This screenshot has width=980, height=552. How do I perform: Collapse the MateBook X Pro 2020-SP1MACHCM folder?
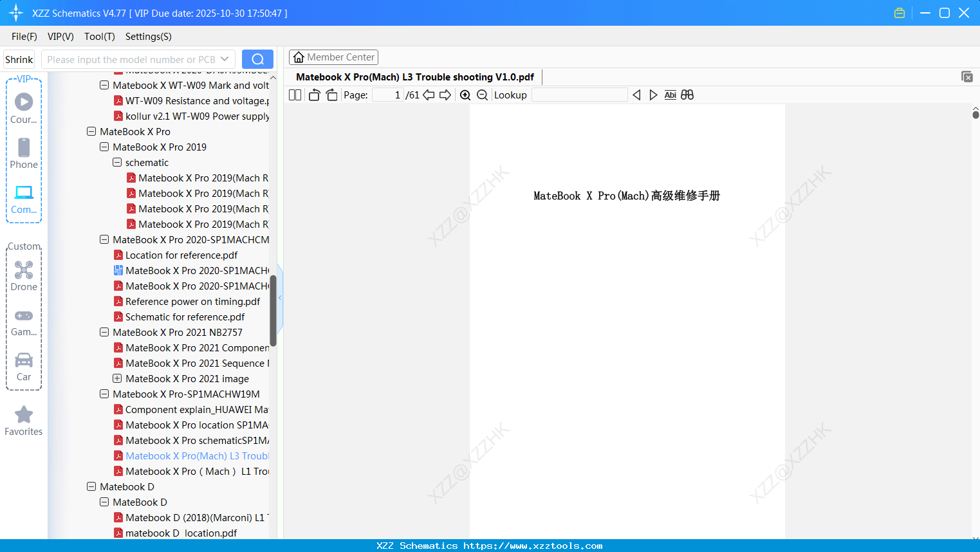coord(104,239)
